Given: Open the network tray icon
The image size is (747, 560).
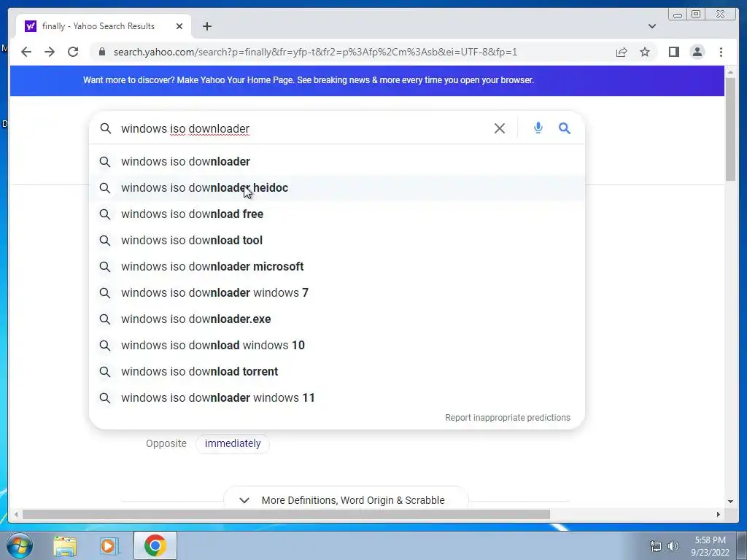Looking at the screenshot, I should pos(656,546).
